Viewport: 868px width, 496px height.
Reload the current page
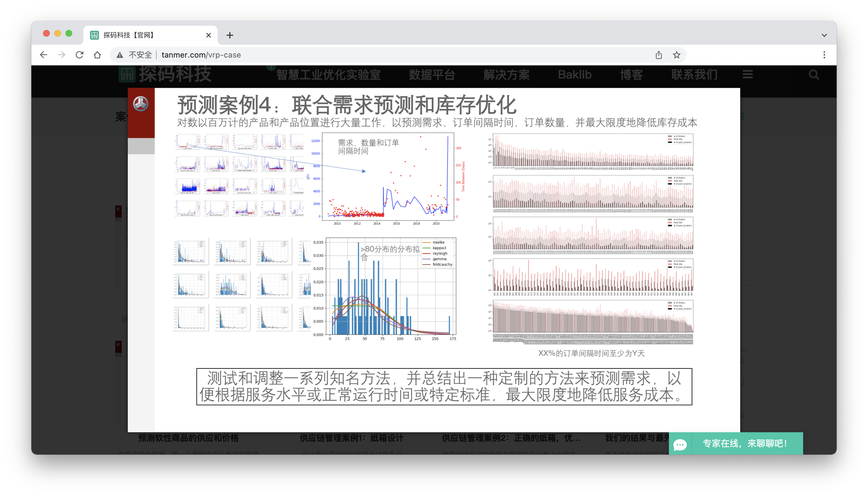click(79, 55)
